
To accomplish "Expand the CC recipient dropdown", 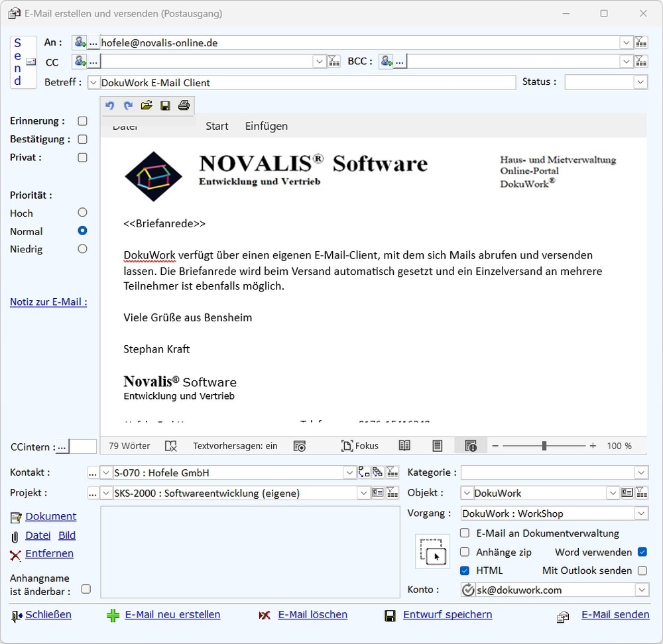I will [x=320, y=62].
